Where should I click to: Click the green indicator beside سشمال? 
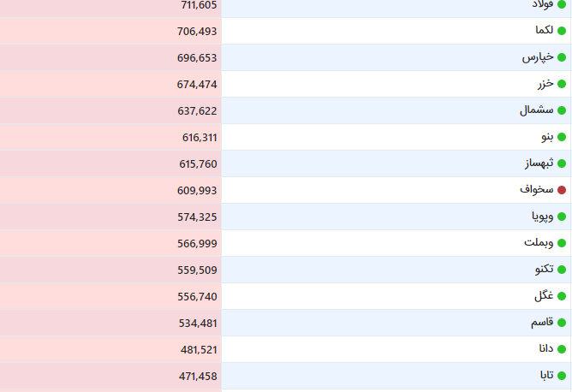click(x=562, y=110)
